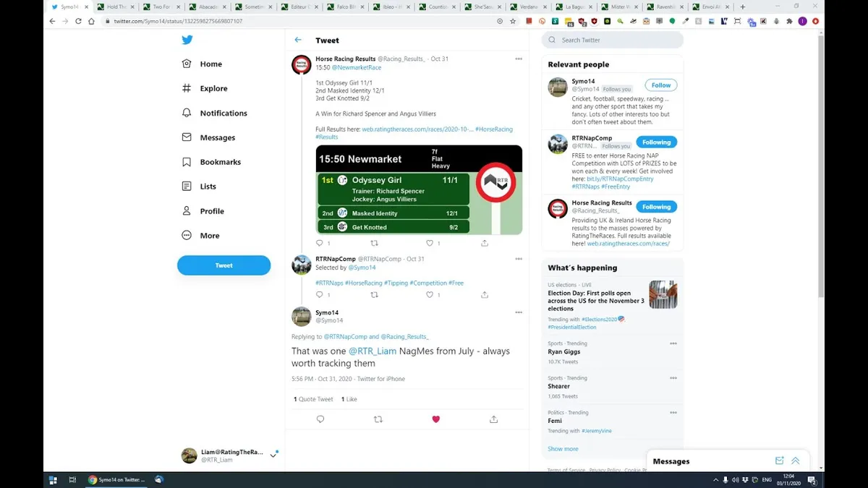Open the 15:50 Newmarket result image
The image size is (868, 488).
[x=419, y=190]
